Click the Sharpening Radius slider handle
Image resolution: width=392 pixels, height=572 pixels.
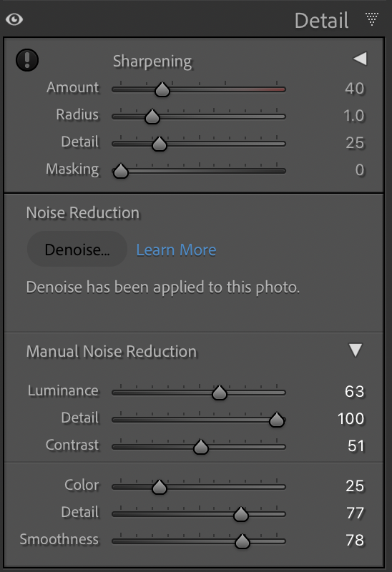pos(152,117)
